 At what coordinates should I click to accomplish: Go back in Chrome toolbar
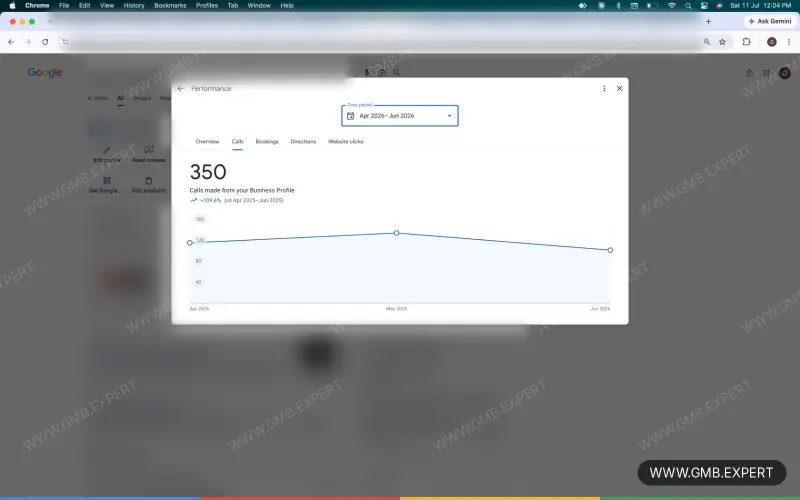pyautogui.click(x=11, y=42)
